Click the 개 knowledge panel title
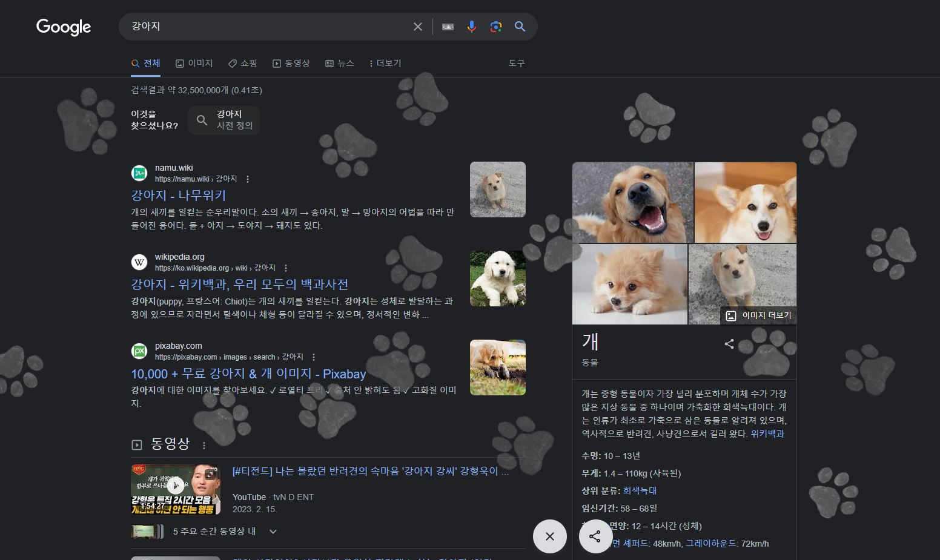940x560 pixels. 591,341
